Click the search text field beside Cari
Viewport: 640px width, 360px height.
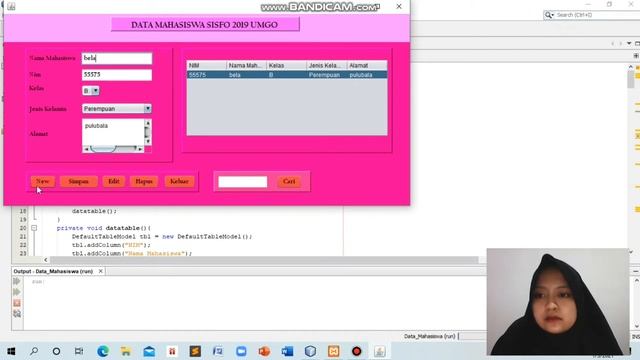click(x=242, y=182)
